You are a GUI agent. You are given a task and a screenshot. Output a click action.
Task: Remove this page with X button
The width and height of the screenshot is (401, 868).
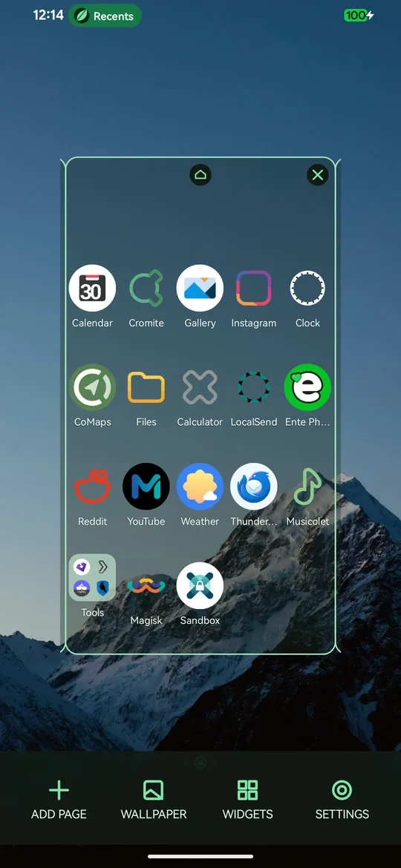317,175
